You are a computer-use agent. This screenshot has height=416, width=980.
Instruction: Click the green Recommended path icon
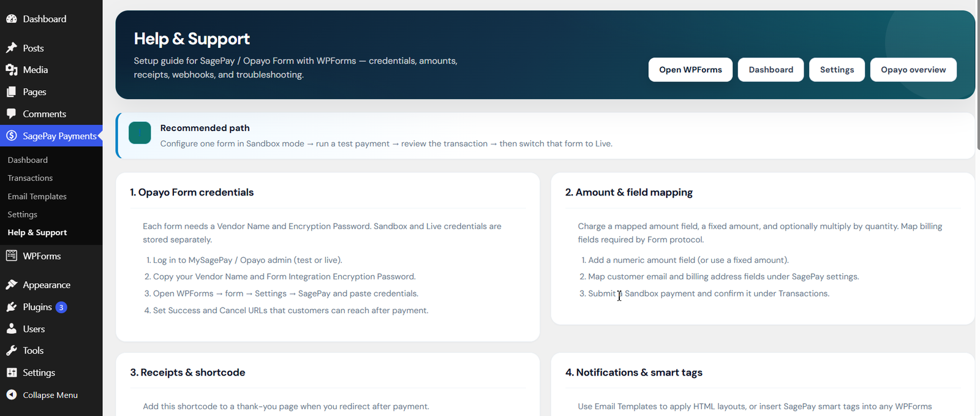(x=140, y=133)
